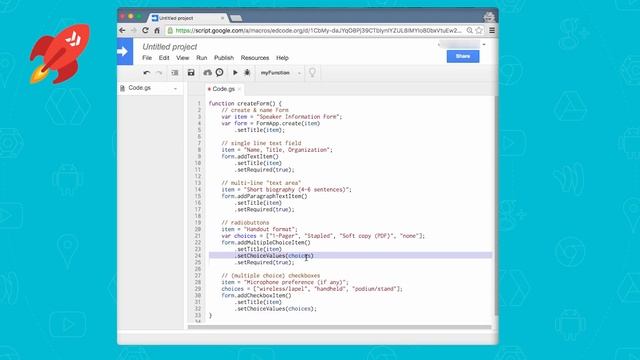Click the comment "// radiobuttons"
640x360 pixels.
245,222
